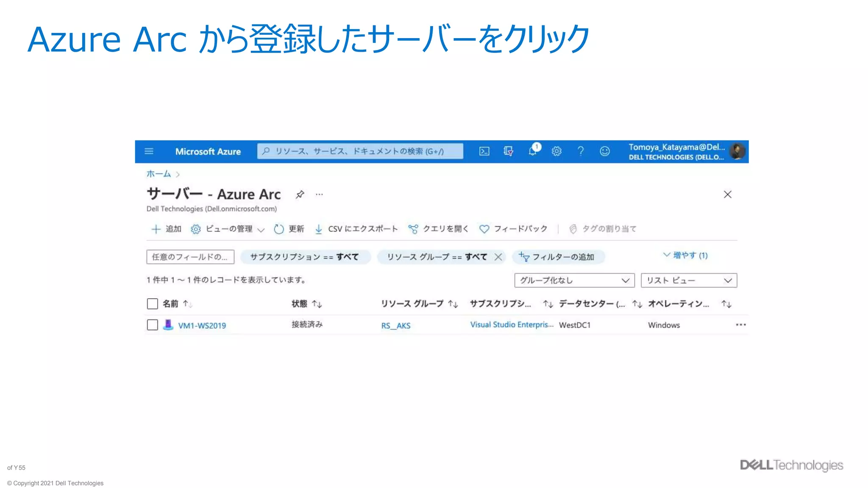Open row actions menu for VM1-WS2019
Viewport: 868px width, 488px height.
741,325
